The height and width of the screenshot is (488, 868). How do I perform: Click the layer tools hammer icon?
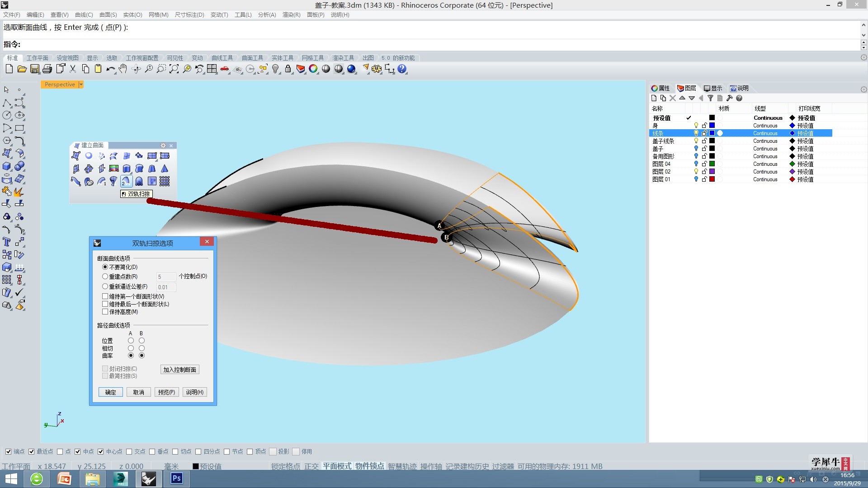pyautogui.click(x=729, y=98)
